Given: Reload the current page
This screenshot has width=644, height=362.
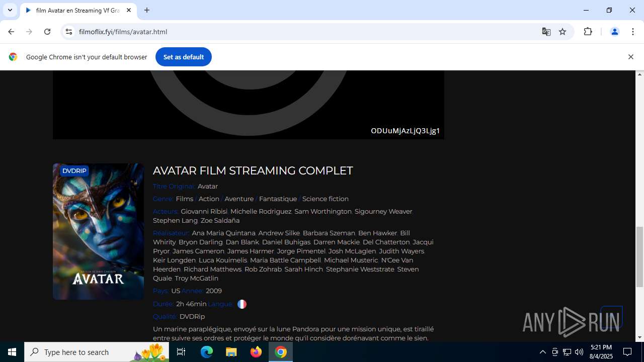Looking at the screenshot, I should tap(47, 32).
